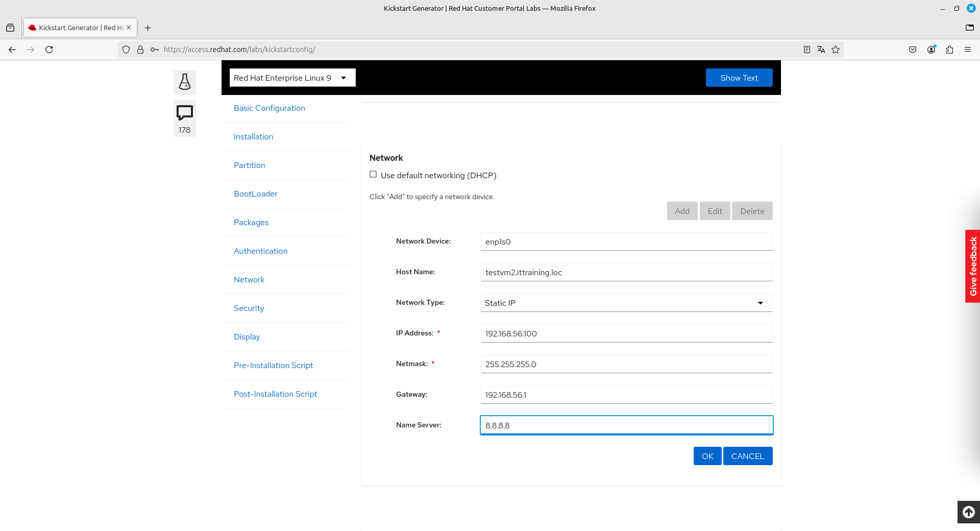
Task: Click the Name Server field 8.8.8.8
Action: (x=626, y=425)
